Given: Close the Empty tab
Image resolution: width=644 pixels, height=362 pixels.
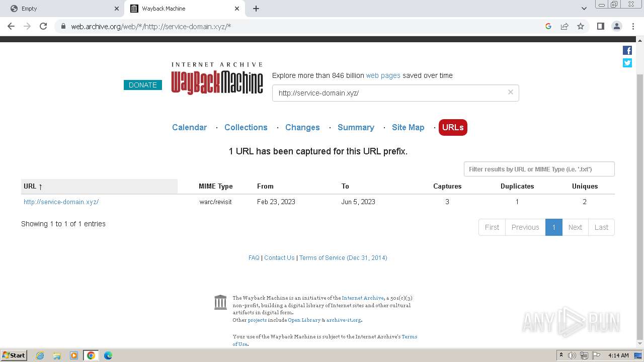Looking at the screenshot, I should [117, 9].
